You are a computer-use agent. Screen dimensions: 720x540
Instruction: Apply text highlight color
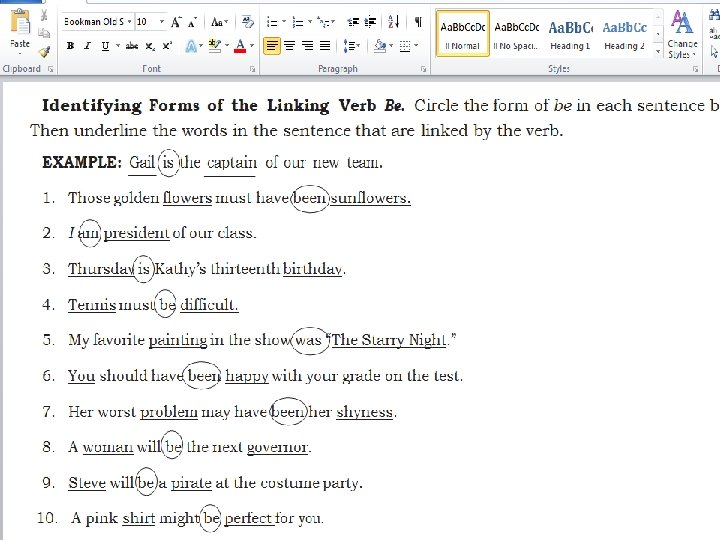[x=214, y=45]
